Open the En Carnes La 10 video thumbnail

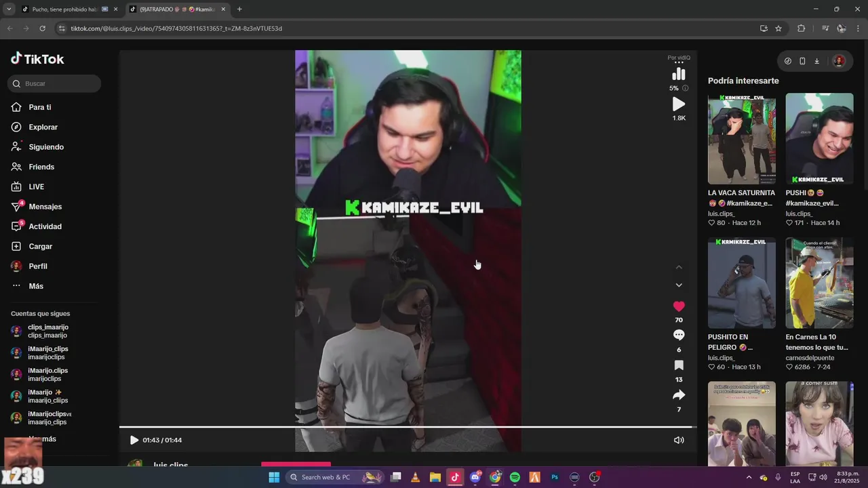(819, 283)
